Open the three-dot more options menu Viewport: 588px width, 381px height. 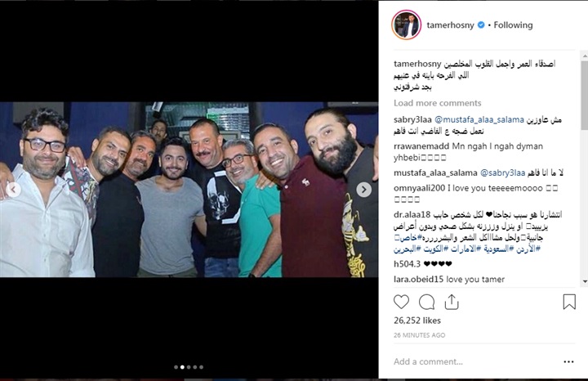pyautogui.click(x=568, y=362)
